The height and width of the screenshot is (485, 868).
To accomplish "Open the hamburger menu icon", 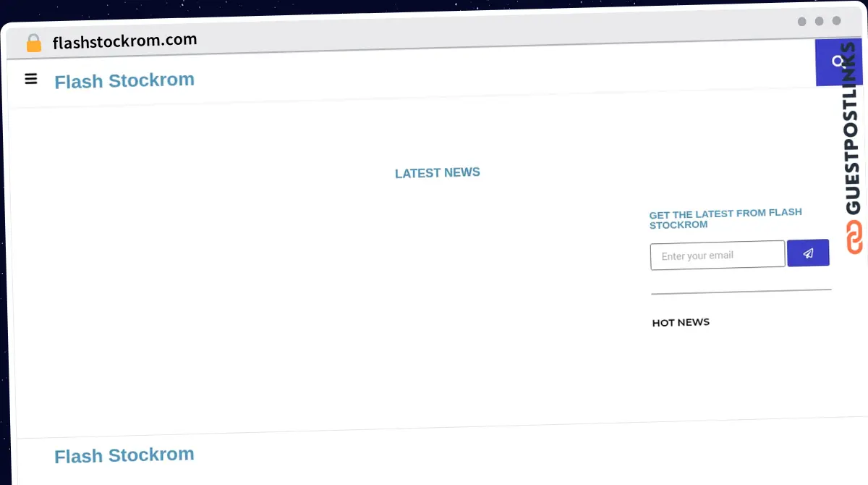I will (31, 79).
